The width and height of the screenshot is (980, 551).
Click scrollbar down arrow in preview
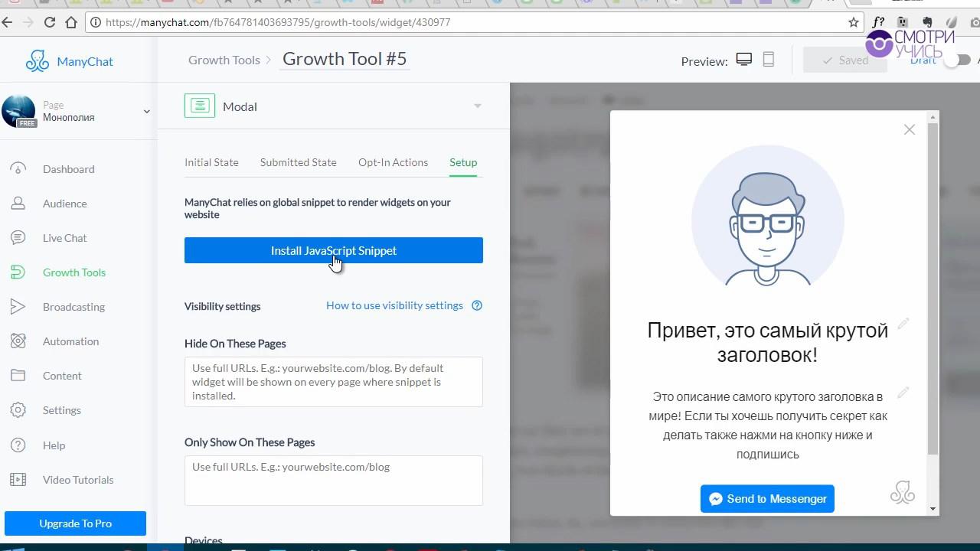tap(933, 509)
